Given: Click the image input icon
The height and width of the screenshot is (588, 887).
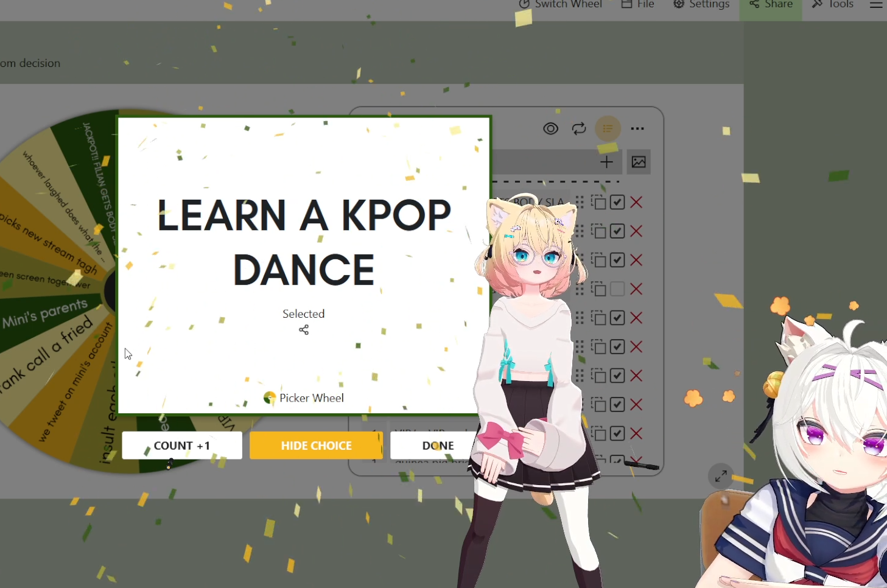Looking at the screenshot, I should coord(639,162).
